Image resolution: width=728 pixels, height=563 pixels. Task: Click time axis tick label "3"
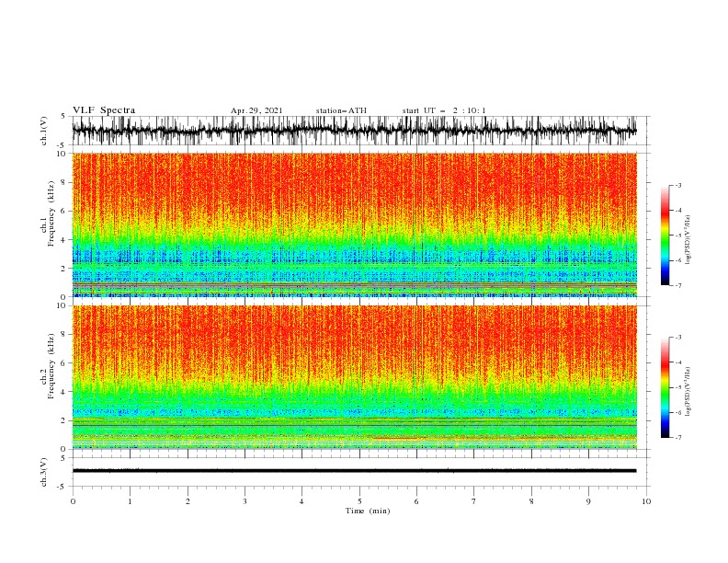pos(245,501)
